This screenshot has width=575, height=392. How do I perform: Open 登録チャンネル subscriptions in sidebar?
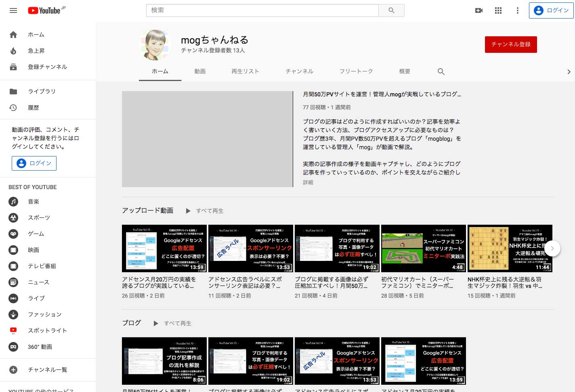tap(48, 67)
